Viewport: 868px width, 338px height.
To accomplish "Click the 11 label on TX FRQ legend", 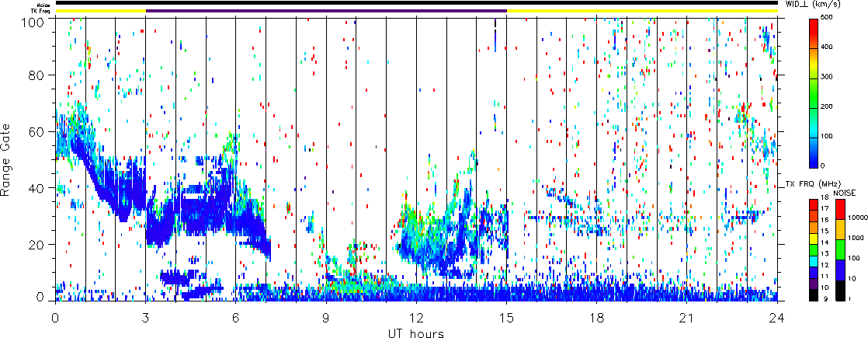I will (x=825, y=276).
